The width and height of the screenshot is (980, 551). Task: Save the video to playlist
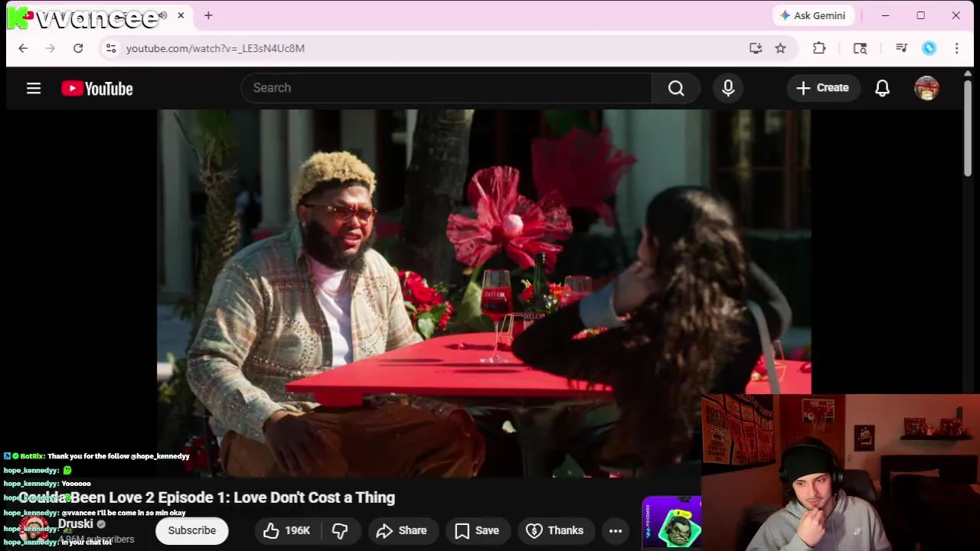[x=477, y=530]
